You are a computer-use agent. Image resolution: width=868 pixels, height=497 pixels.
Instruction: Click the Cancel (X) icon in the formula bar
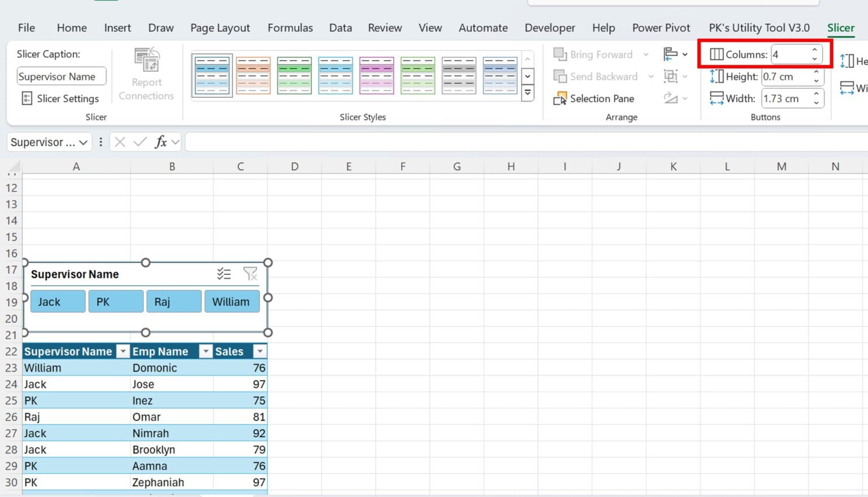tap(119, 142)
